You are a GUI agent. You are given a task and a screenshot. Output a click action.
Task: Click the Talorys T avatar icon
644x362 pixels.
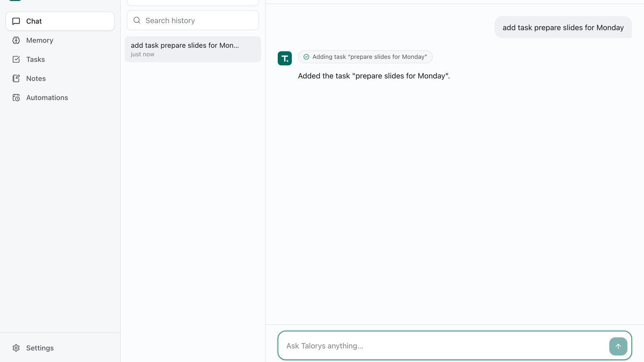click(x=285, y=58)
